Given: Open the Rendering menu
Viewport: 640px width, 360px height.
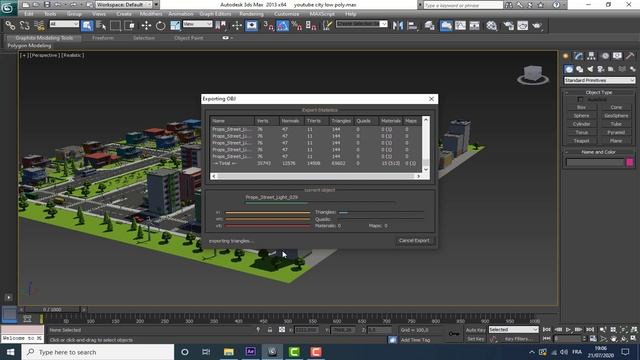Looking at the screenshot, I should (x=251, y=14).
